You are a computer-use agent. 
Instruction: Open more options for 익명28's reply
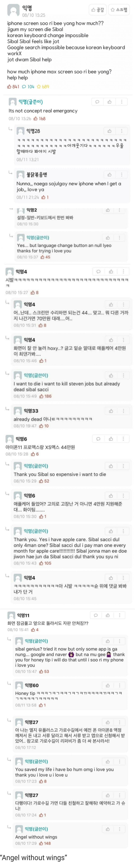coord(122,131)
